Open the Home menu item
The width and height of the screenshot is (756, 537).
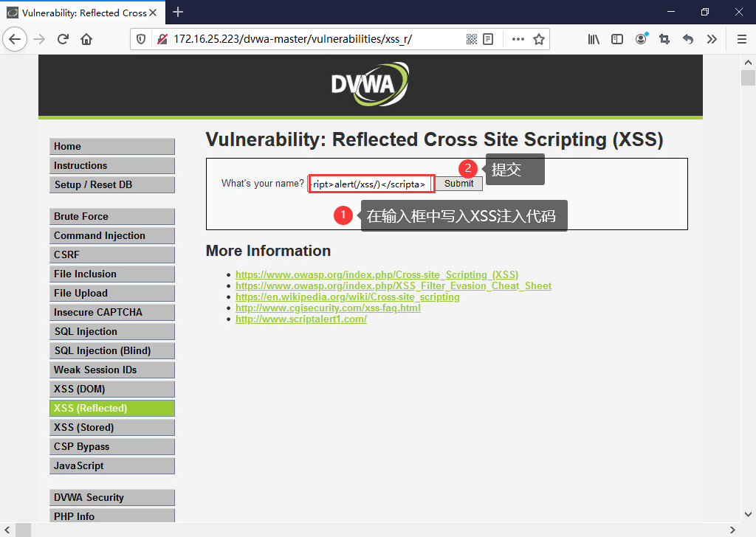tap(112, 146)
